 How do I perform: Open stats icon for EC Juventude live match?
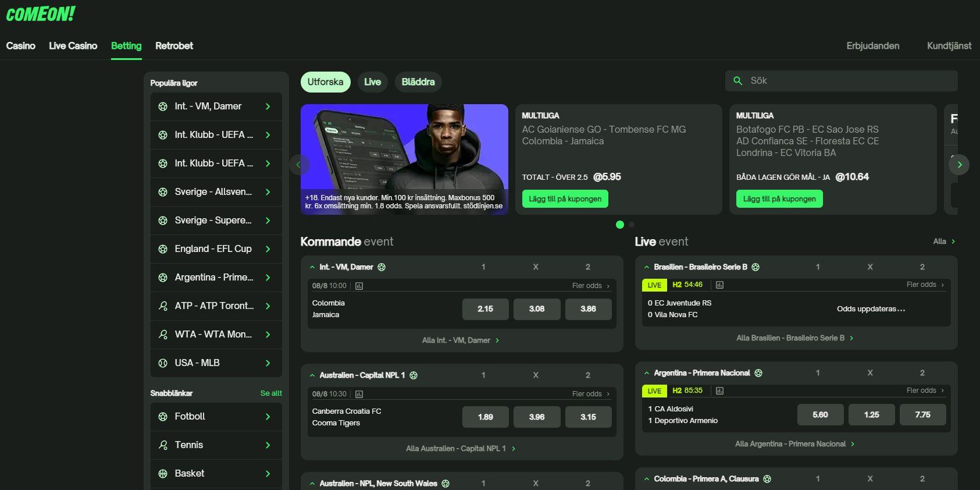719,285
